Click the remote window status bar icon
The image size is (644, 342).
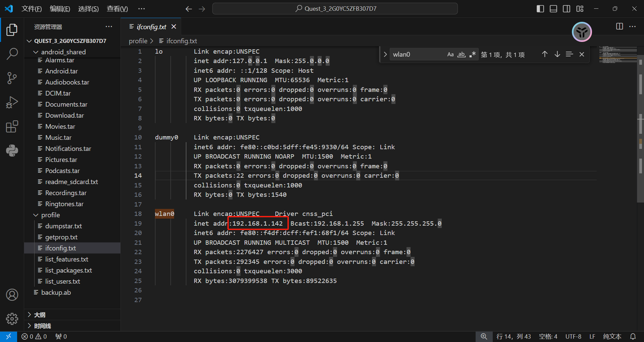pos(9,336)
